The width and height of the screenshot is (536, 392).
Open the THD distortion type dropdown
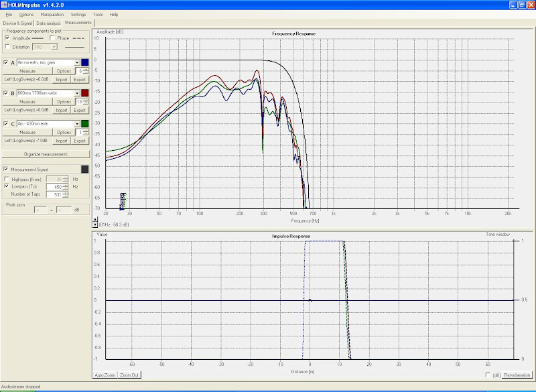[x=54, y=47]
